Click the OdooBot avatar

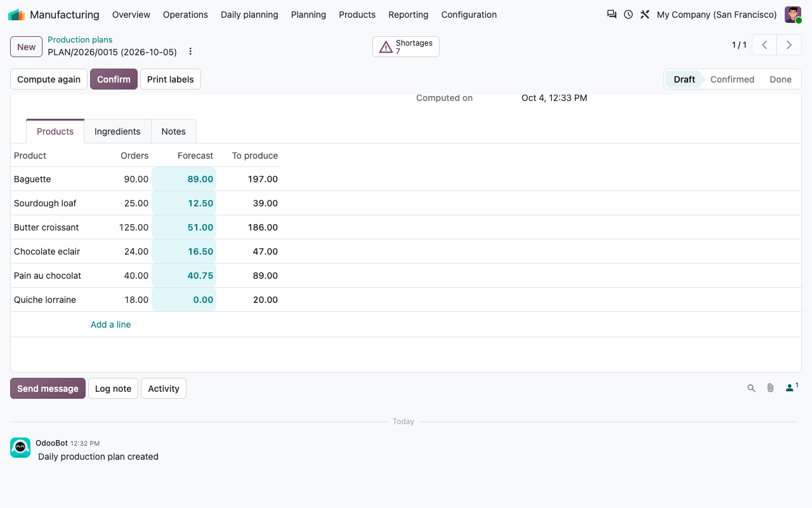[20, 448]
